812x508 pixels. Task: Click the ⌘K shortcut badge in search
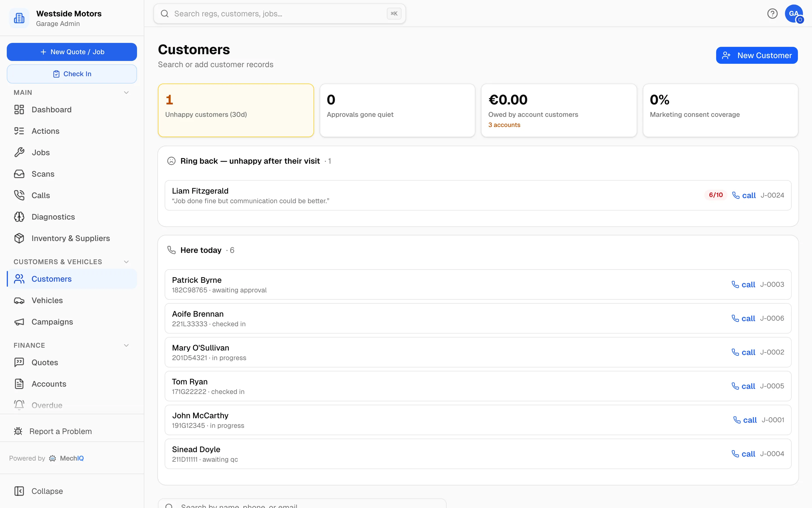[x=394, y=14]
